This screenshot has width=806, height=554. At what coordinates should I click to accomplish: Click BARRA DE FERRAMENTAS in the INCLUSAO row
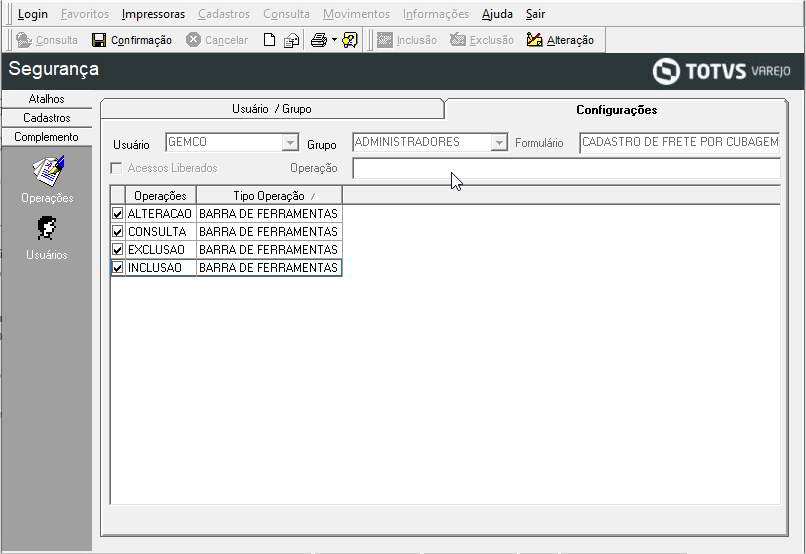tap(269, 267)
